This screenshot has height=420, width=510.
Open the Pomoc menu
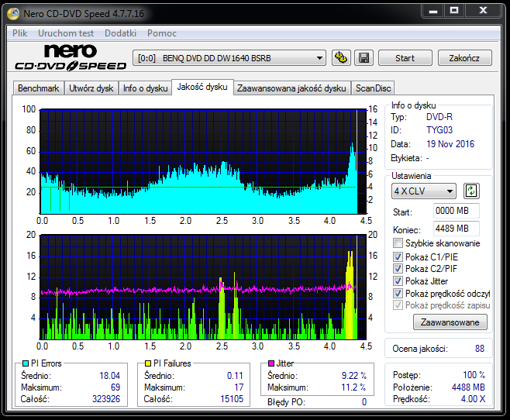point(162,33)
